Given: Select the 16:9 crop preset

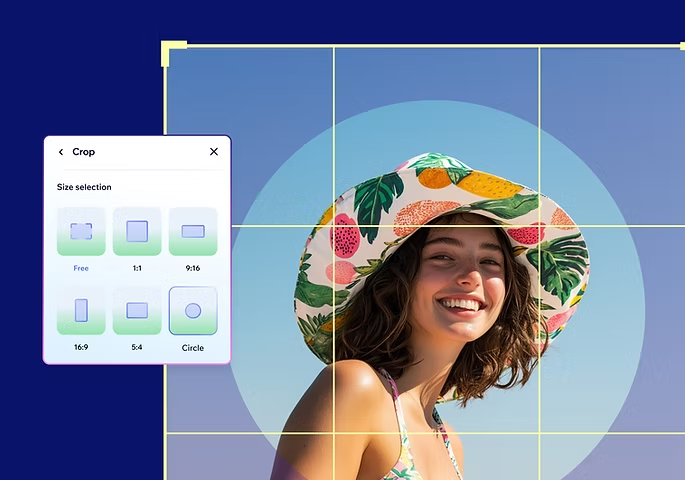Looking at the screenshot, I should click(x=81, y=311).
